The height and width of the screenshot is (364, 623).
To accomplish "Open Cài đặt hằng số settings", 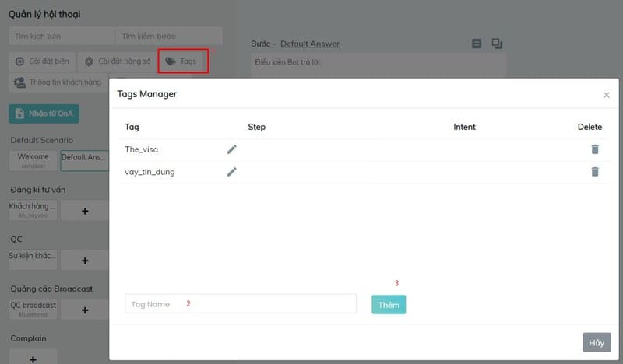I will [118, 61].
